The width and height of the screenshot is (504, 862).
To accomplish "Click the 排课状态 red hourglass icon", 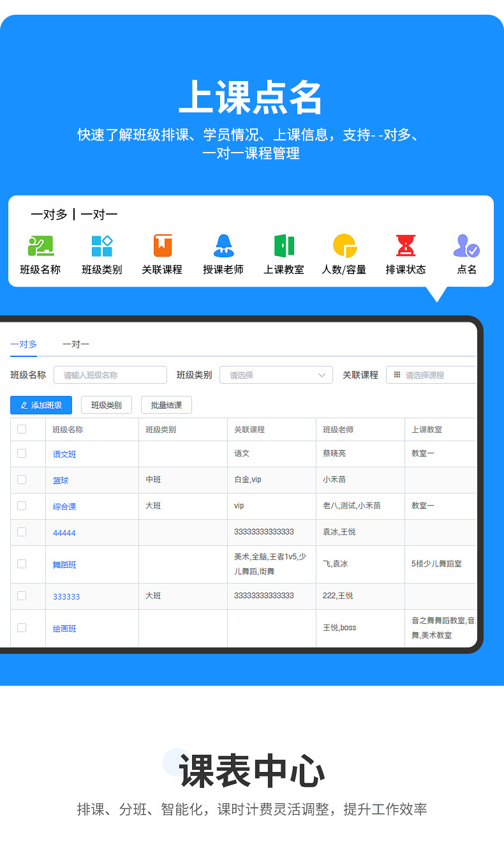I will coord(405,246).
